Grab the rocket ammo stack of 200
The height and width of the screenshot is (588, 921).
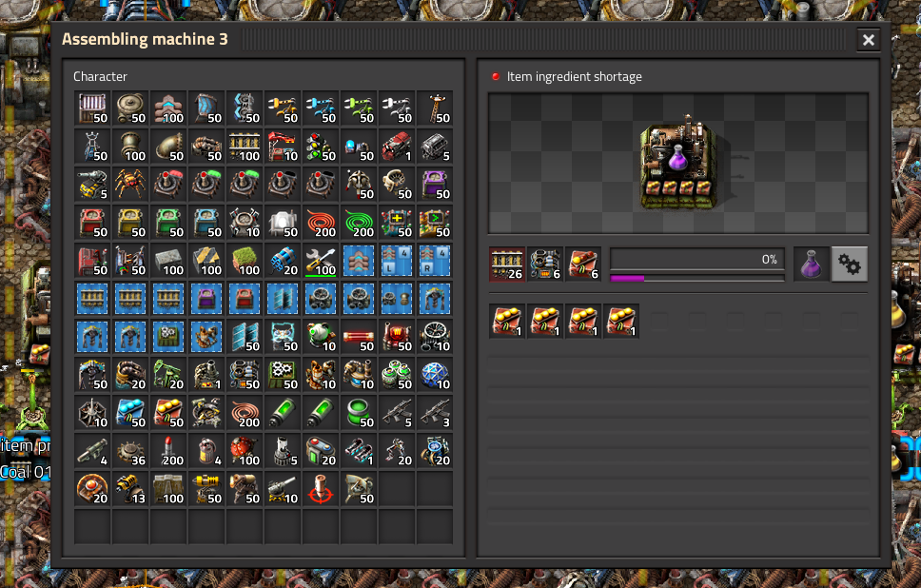tap(168, 451)
